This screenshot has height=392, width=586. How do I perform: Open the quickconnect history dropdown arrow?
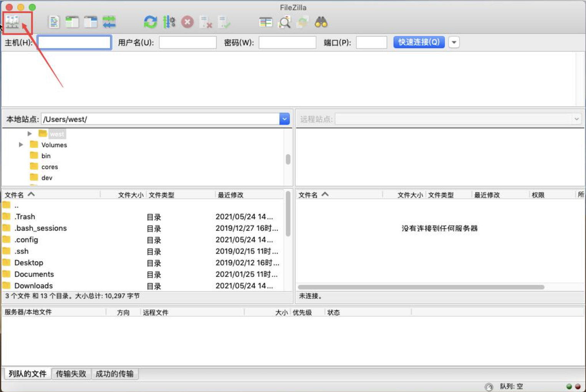pos(454,42)
